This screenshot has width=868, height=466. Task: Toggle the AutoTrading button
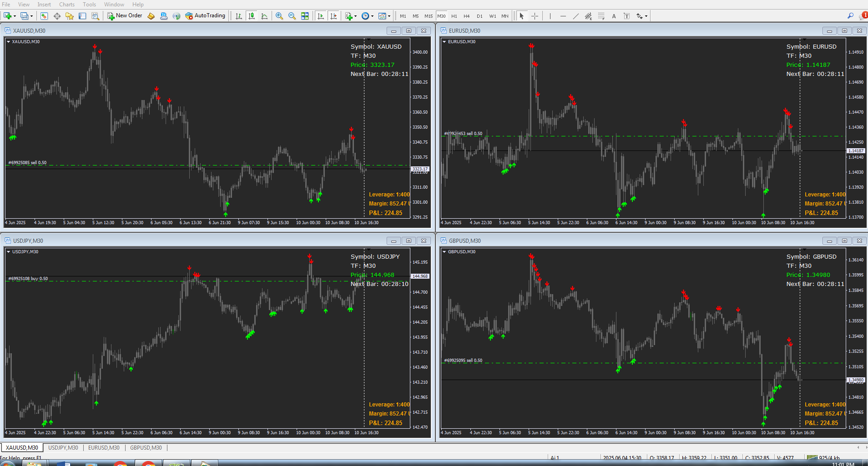[205, 16]
